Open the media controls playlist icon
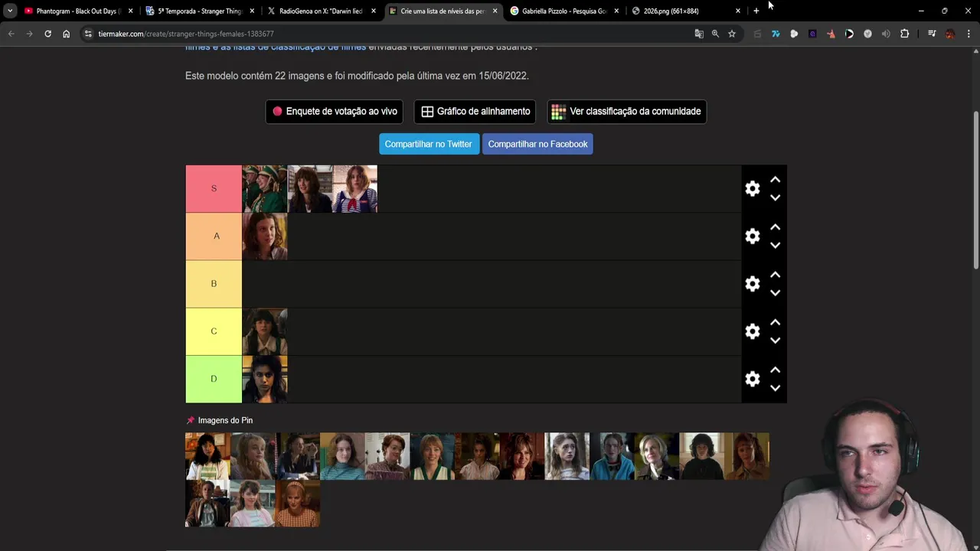The width and height of the screenshot is (980, 551). tap(932, 34)
